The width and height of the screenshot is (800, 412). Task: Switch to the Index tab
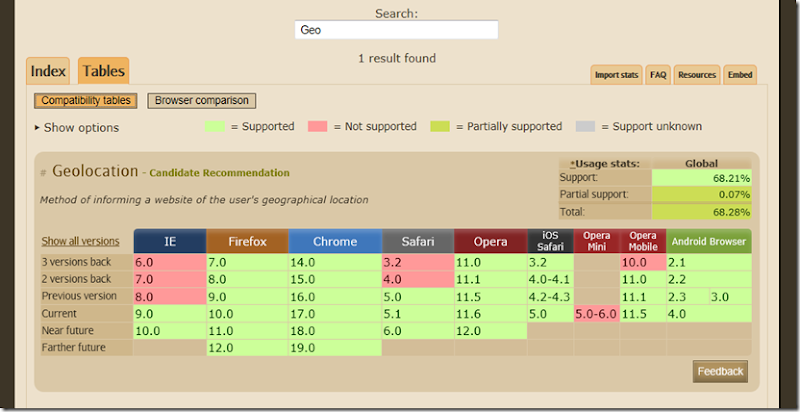[x=48, y=71]
